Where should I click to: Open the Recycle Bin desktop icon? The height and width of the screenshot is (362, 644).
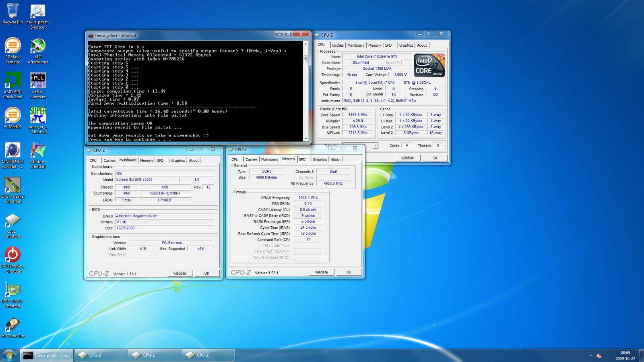click(x=12, y=14)
